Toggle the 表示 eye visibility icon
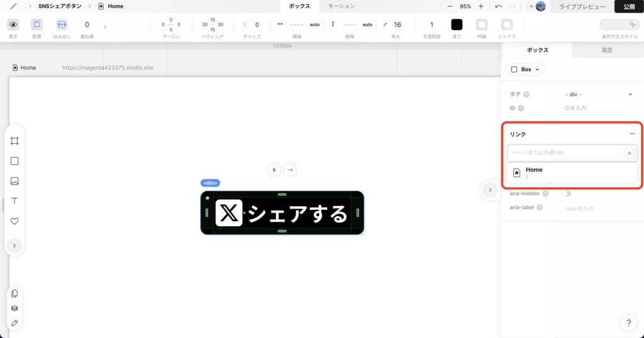This screenshot has width=644, height=338. 13,25
